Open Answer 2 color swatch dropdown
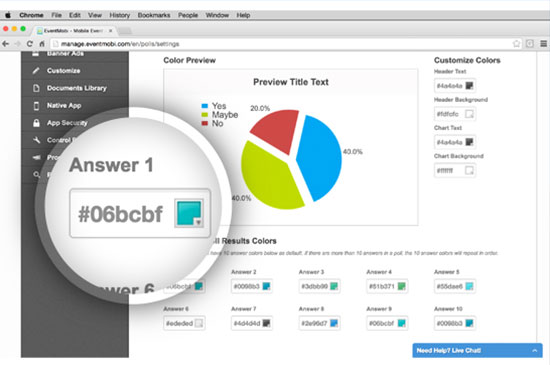 coord(267,286)
